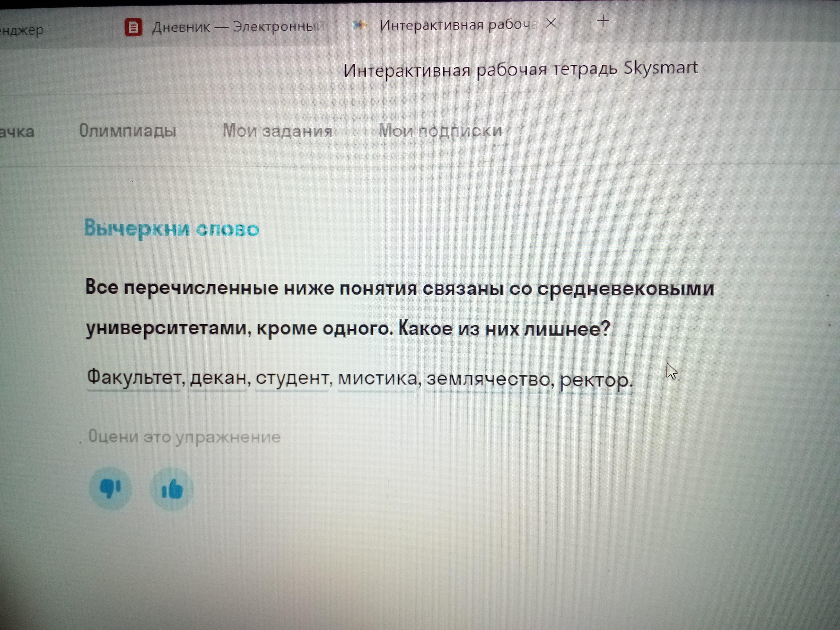Open the Олимпиады menu item
The width and height of the screenshot is (840, 630).
pyautogui.click(x=128, y=131)
